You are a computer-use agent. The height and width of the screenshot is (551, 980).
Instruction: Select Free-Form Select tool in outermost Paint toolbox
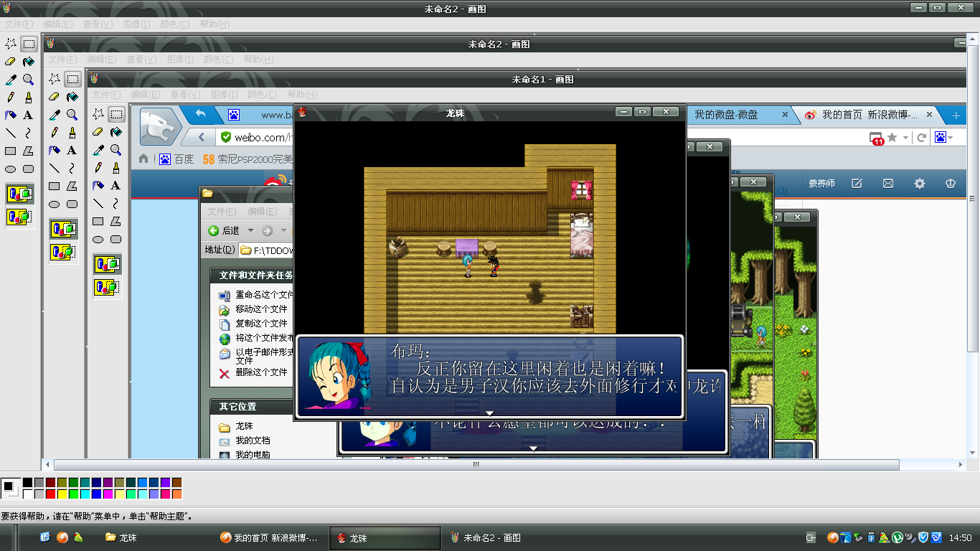pos(11,44)
